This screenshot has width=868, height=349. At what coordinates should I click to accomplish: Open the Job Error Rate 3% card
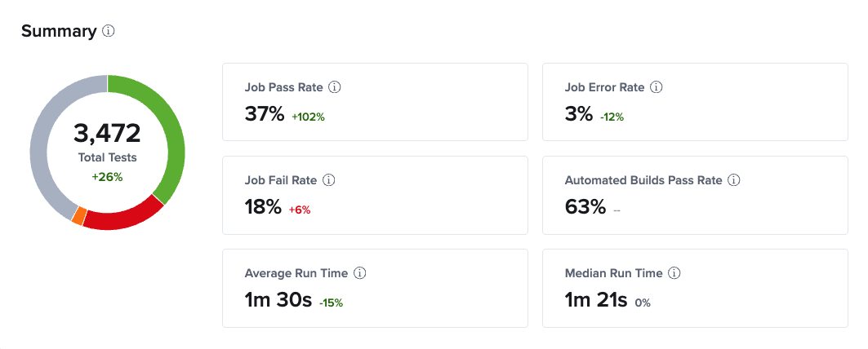(x=695, y=102)
